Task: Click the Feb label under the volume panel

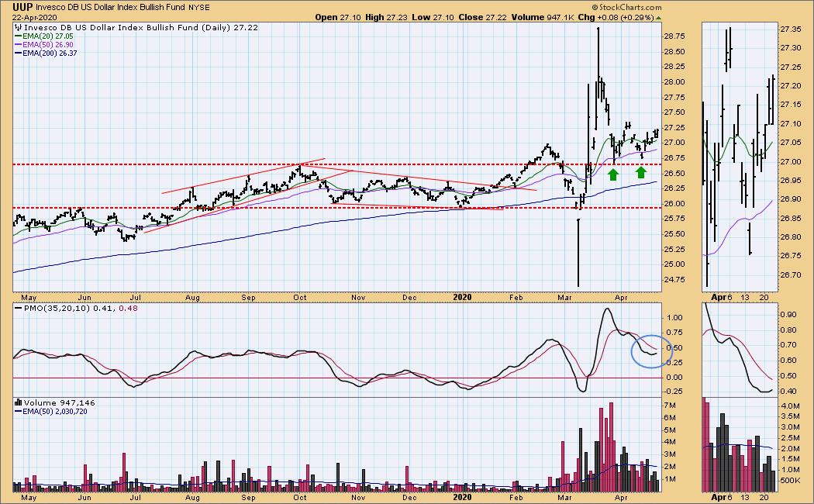Action: coord(516,497)
